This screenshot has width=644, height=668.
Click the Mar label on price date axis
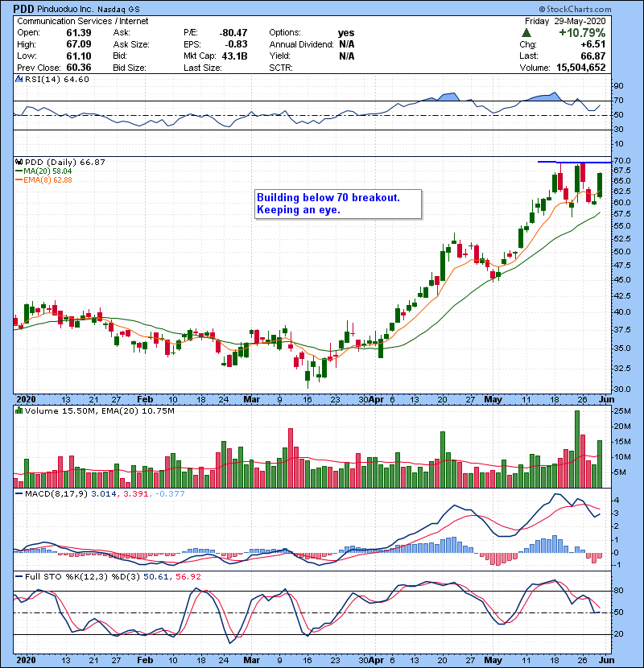[x=251, y=400]
